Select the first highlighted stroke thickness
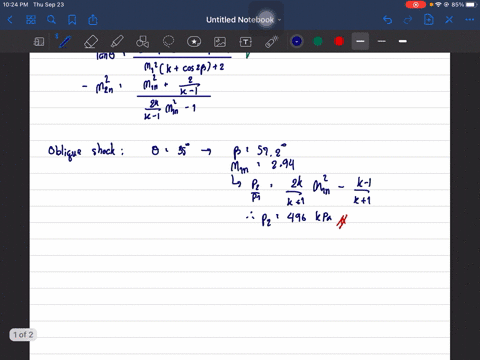This screenshot has height=360, width=480. pyautogui.click(x=360, y=41)
